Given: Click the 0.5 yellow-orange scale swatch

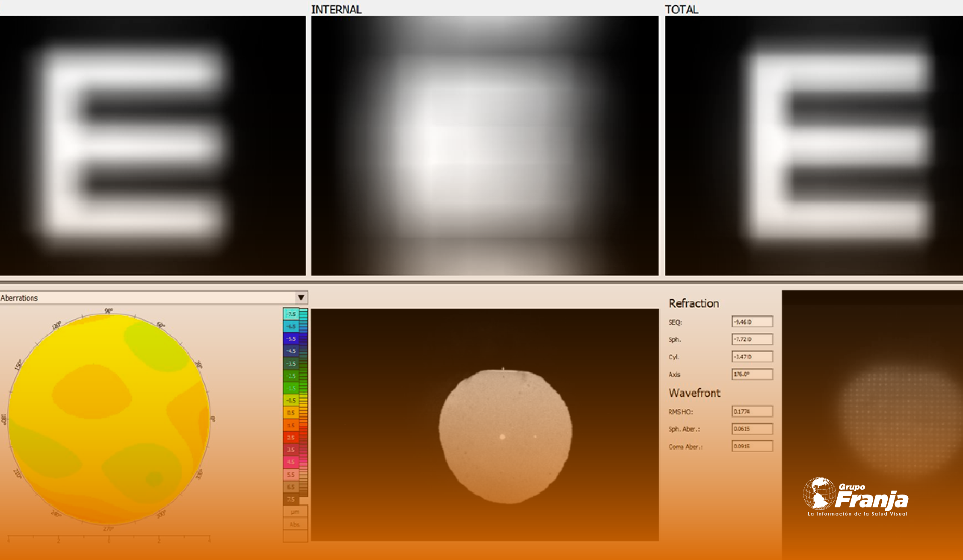Looking at the screenshot, I should (x=291, y=412).
